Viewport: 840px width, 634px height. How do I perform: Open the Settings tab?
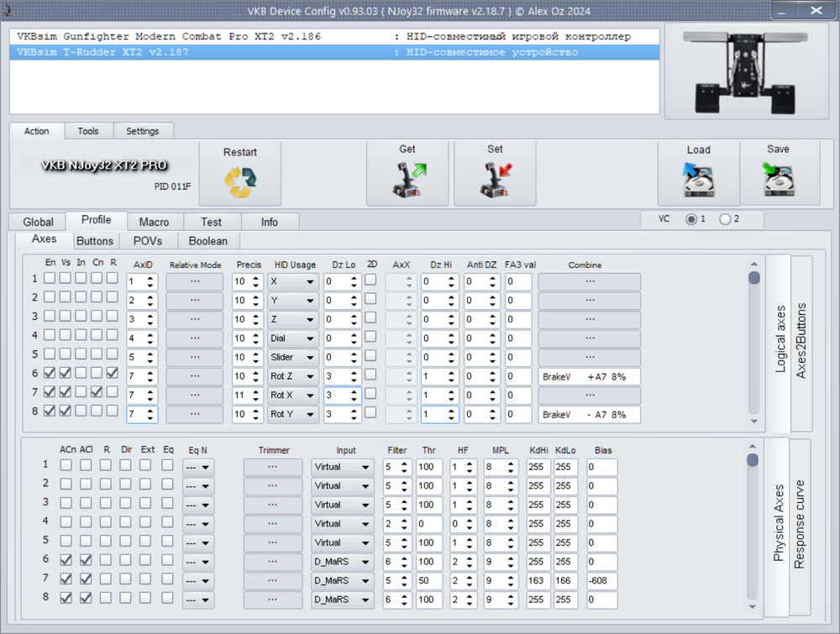[143, 131]
